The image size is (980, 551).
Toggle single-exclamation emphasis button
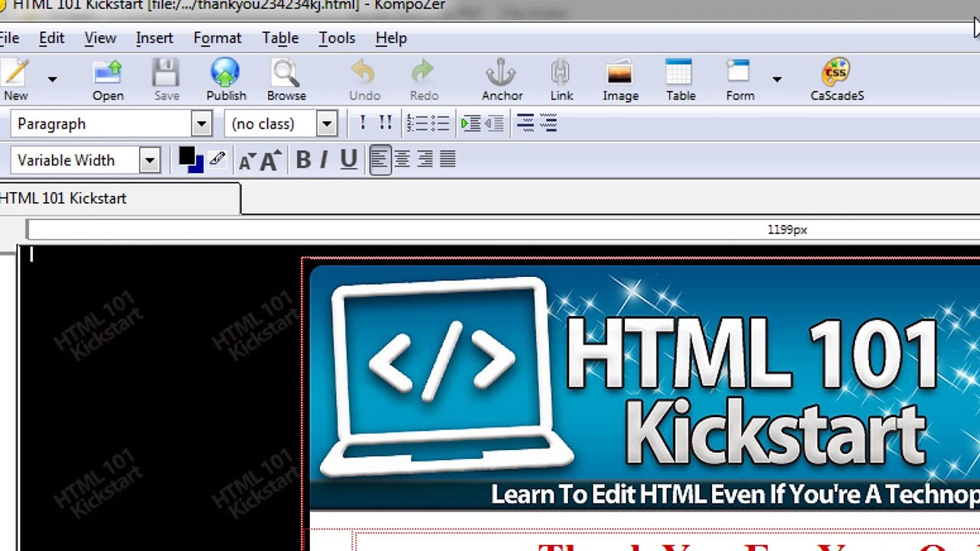coord(362,123)
